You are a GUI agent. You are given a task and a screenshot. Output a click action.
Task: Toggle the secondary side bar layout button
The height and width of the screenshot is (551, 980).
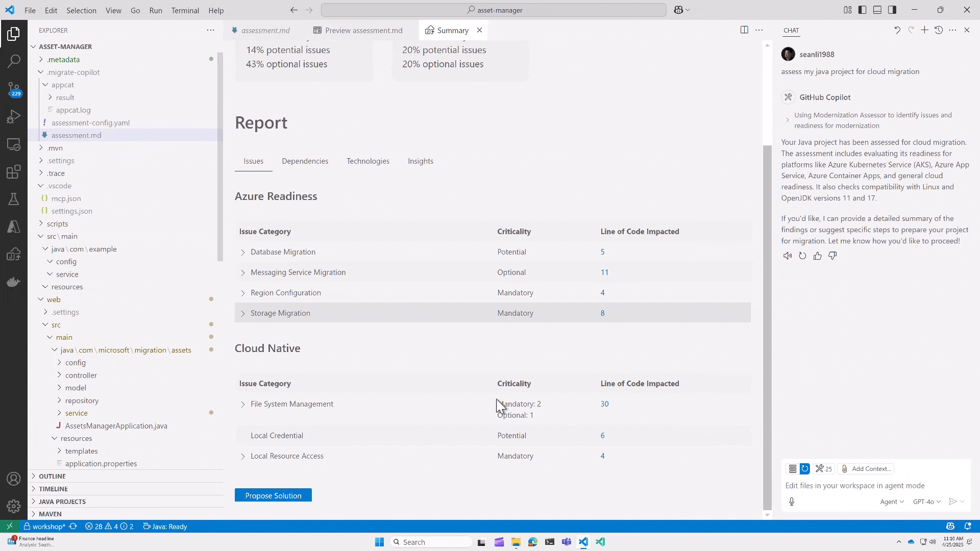892,10
